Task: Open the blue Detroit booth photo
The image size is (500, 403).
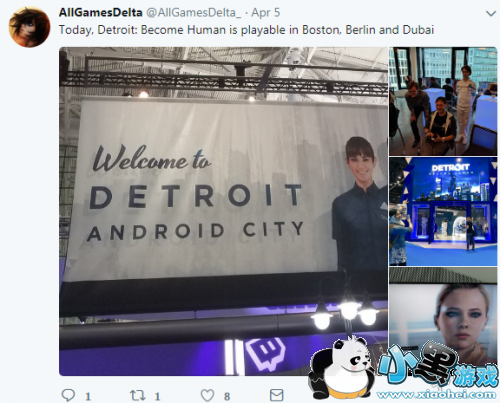Action: pyautogui.click(x=443, y=212)
